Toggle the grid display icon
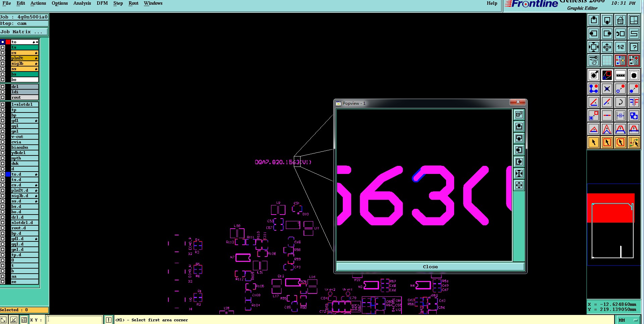Image resolution: width=644 pixels, height=324 pixels. point(607,60)
